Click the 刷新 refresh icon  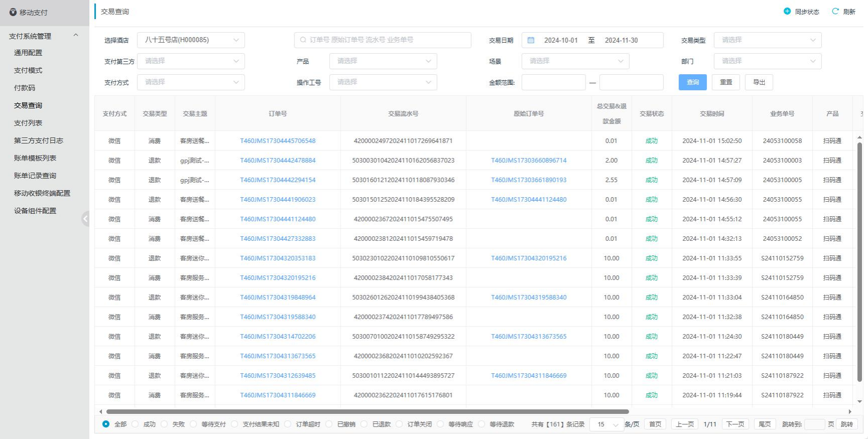835,12
